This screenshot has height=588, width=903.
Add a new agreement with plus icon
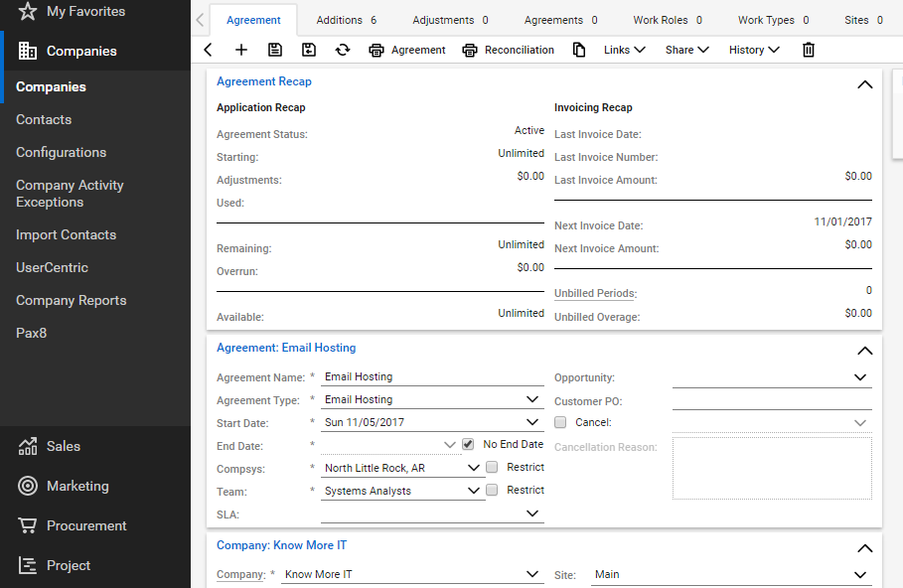pyautogui.click(x=241, y=50)
